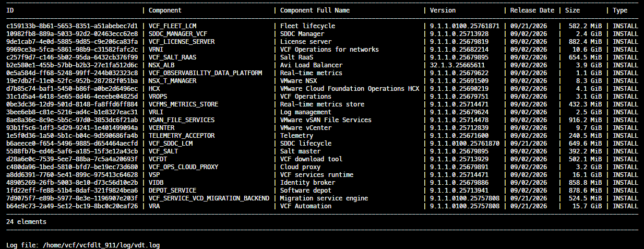This screenshot has width=644, height=249.
Task: Select size value "10.6 GiB"
Action: 587,50
